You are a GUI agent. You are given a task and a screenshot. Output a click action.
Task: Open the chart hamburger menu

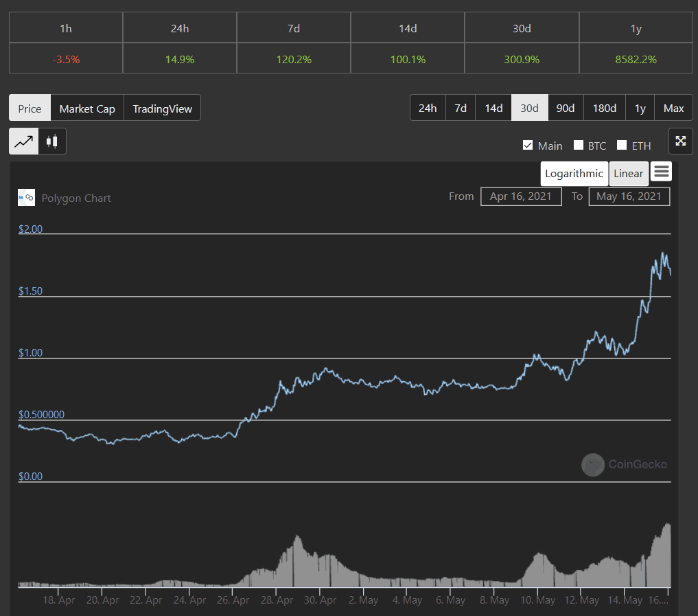point(661,172)
